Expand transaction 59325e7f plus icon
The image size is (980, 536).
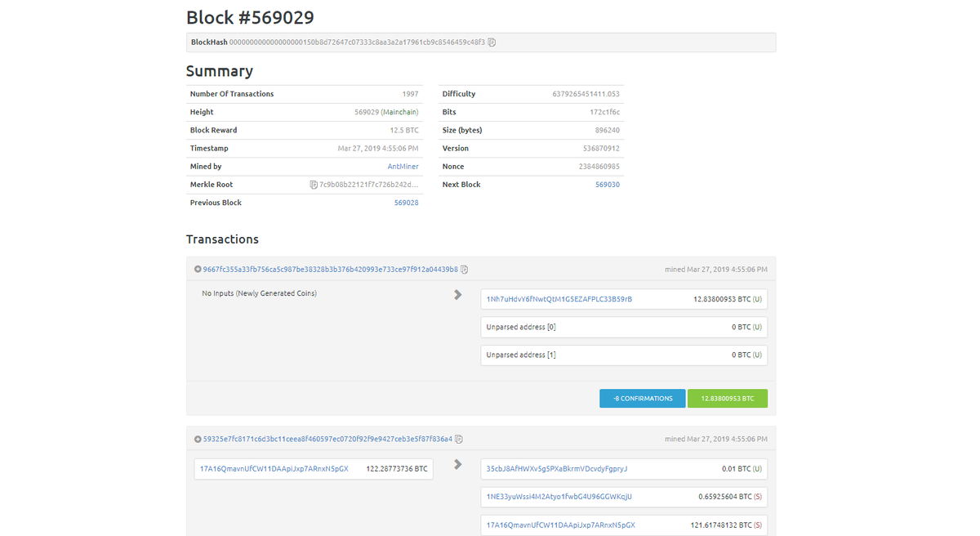pyautogui.click(x=198, y=439)
